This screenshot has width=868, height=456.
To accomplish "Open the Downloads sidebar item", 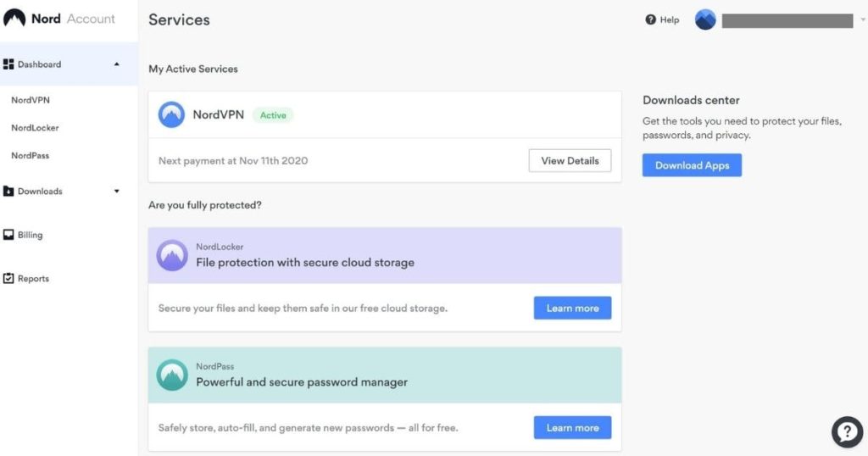I will click(40, 191).
